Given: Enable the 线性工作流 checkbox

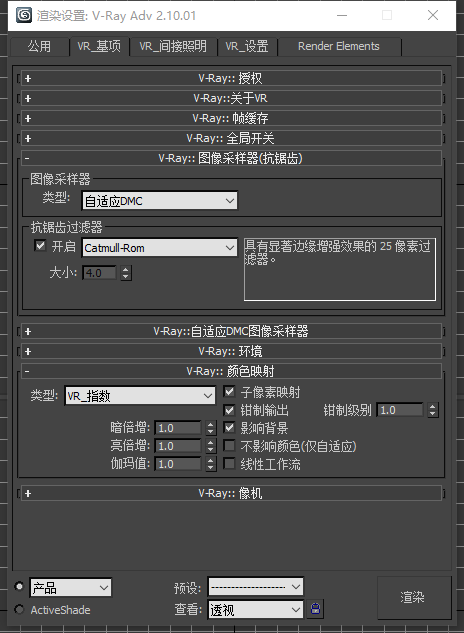Looking at the screenshot, I should point(229,463).
